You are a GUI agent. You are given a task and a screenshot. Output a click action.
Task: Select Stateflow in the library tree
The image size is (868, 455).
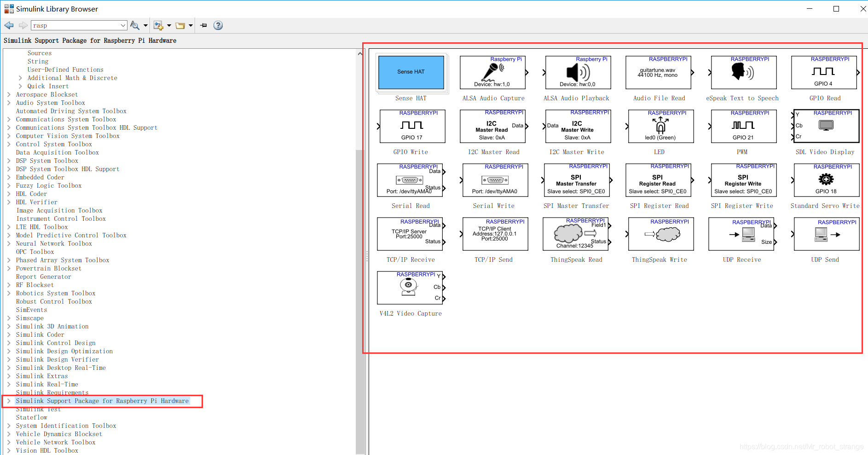(32, 418)
